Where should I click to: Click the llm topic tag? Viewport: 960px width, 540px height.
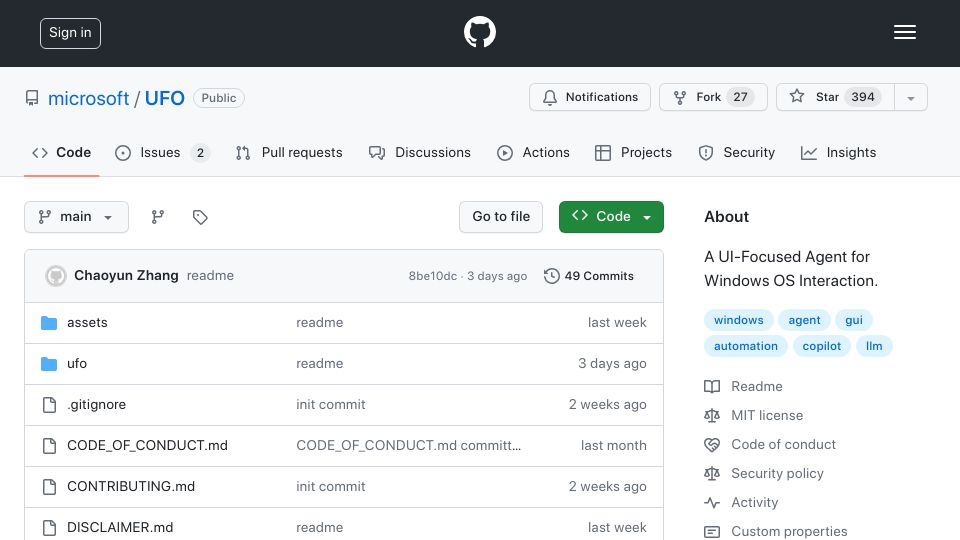(874, 346)
